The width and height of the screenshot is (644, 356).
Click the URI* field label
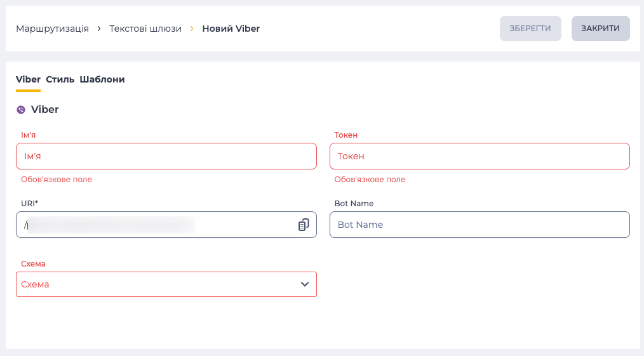coord(30,204)
